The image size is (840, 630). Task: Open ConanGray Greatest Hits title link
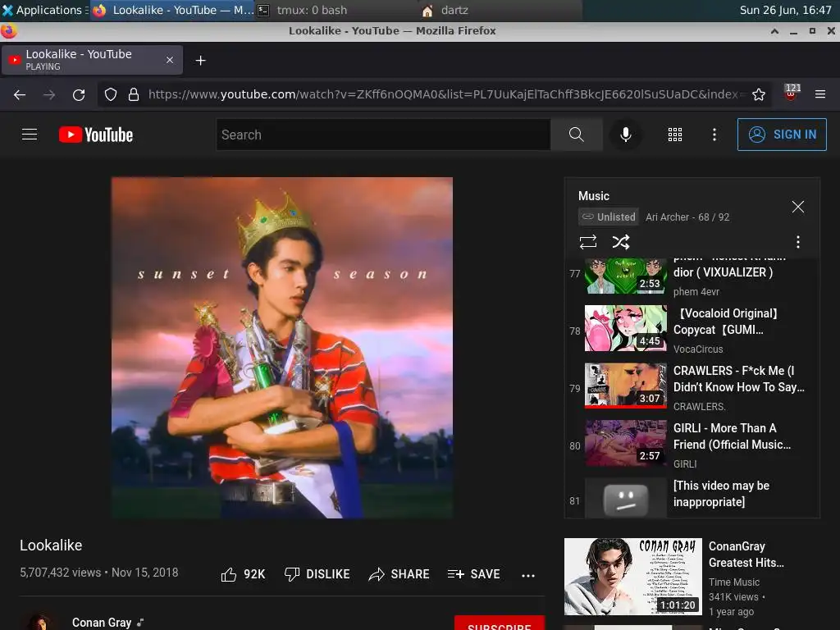pos(746,555)
